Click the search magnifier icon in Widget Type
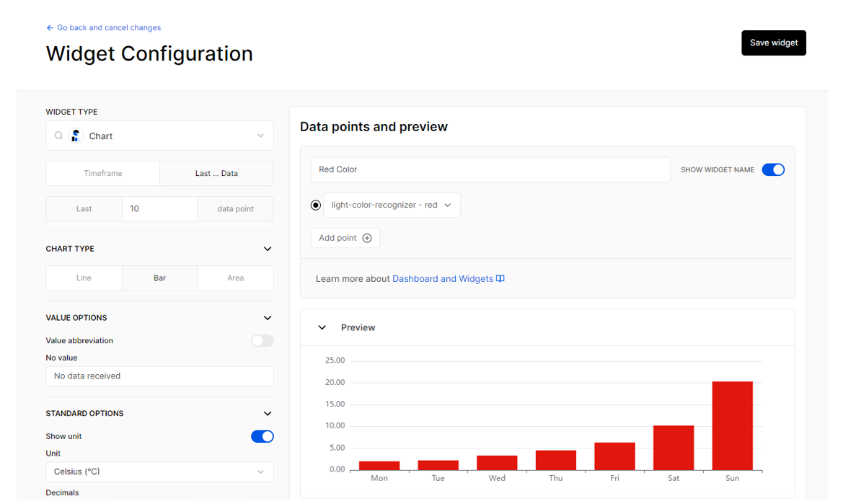This screenshot has width=856, height=504. tap(58, 136)
